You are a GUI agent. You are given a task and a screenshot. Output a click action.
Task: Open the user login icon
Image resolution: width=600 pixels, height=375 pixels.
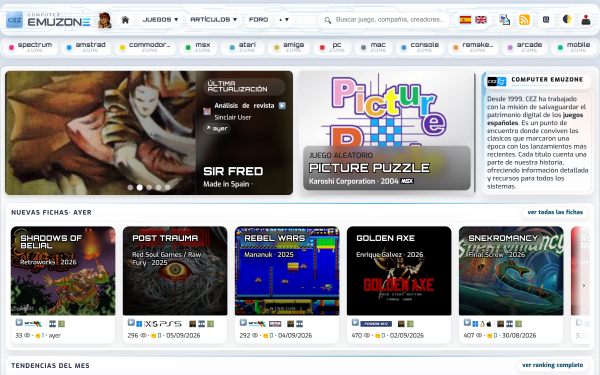click(586, 20)
